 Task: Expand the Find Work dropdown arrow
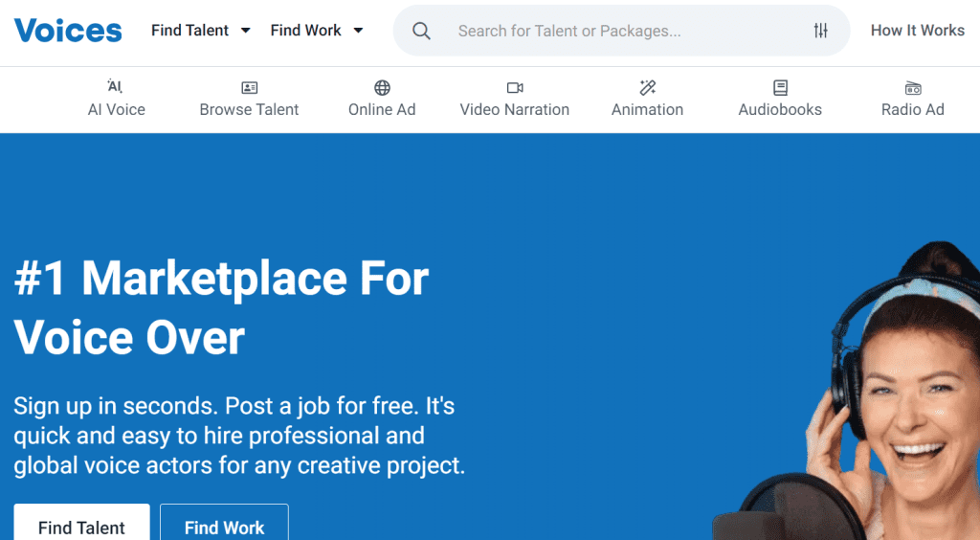click(x=359, y=31)
